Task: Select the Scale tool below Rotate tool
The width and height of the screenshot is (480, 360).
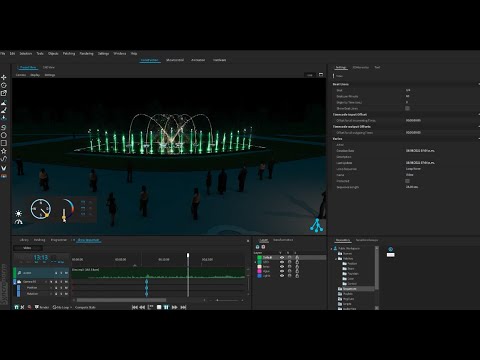Action: pyautogui.click(x=4, y=93)
